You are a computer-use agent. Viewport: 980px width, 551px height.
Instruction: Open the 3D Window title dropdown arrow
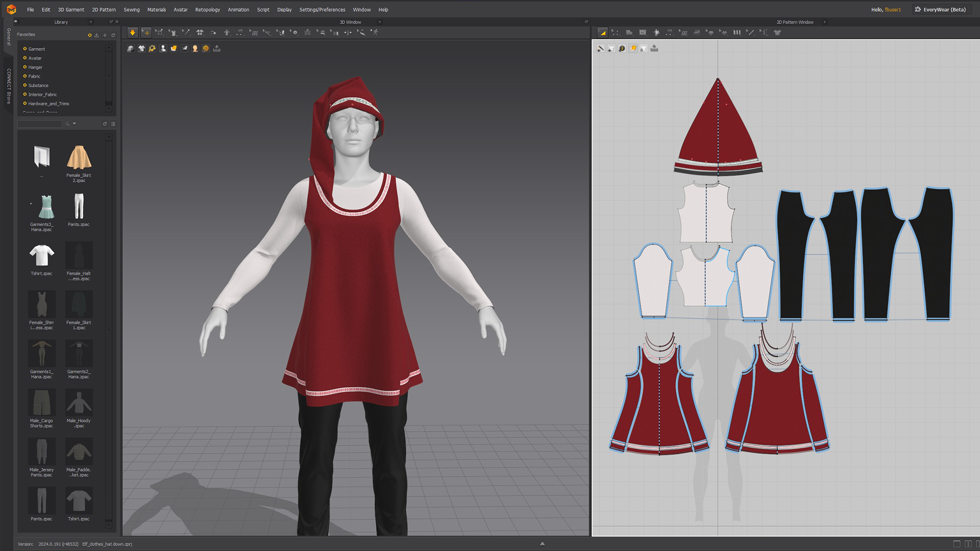(x=379, y=22)
